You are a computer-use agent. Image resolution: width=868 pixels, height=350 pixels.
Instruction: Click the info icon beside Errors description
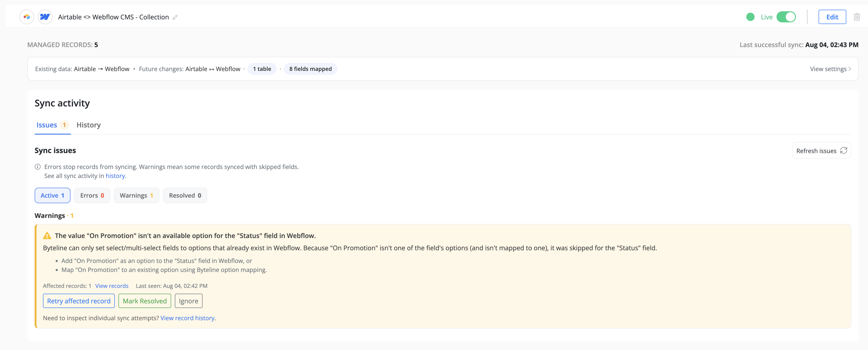(38, 167)
